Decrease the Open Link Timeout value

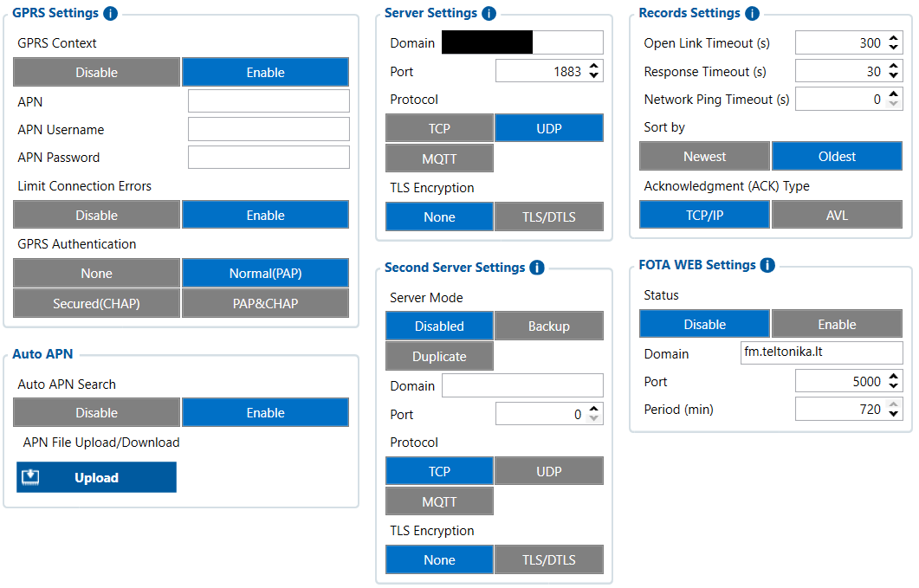(894, 48)
